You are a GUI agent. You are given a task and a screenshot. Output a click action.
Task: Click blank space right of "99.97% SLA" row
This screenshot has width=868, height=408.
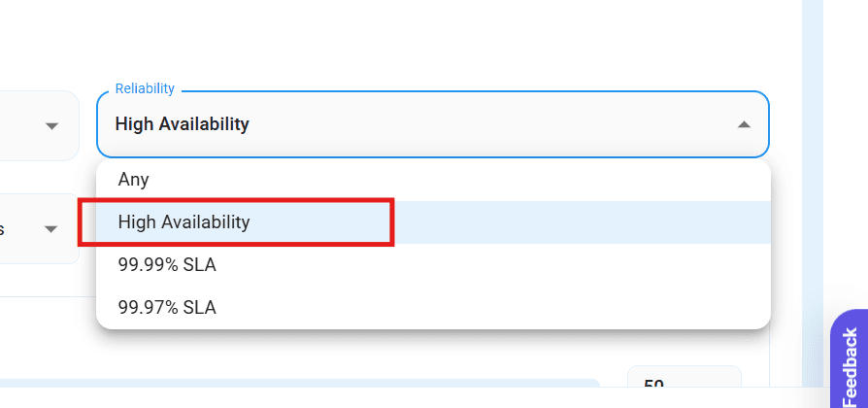[x=485, y=308]
